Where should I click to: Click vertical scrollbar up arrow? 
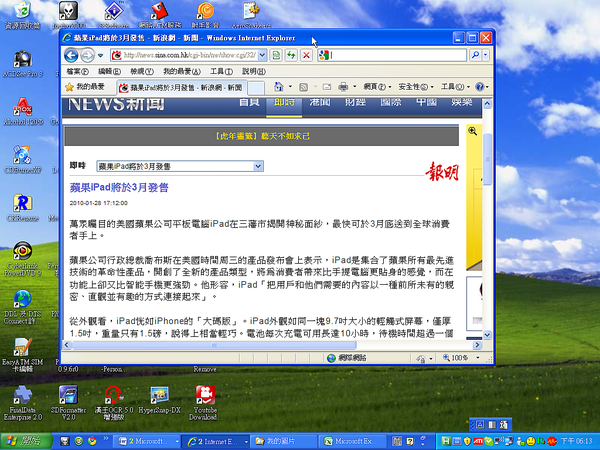click(487, 103)
